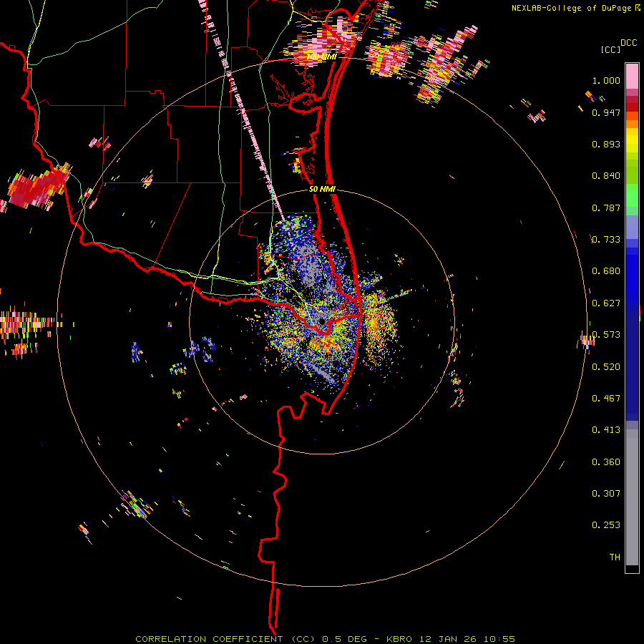Click the 0.840 scale value
This screenshot has width=644, height=644.
point(606,176)
